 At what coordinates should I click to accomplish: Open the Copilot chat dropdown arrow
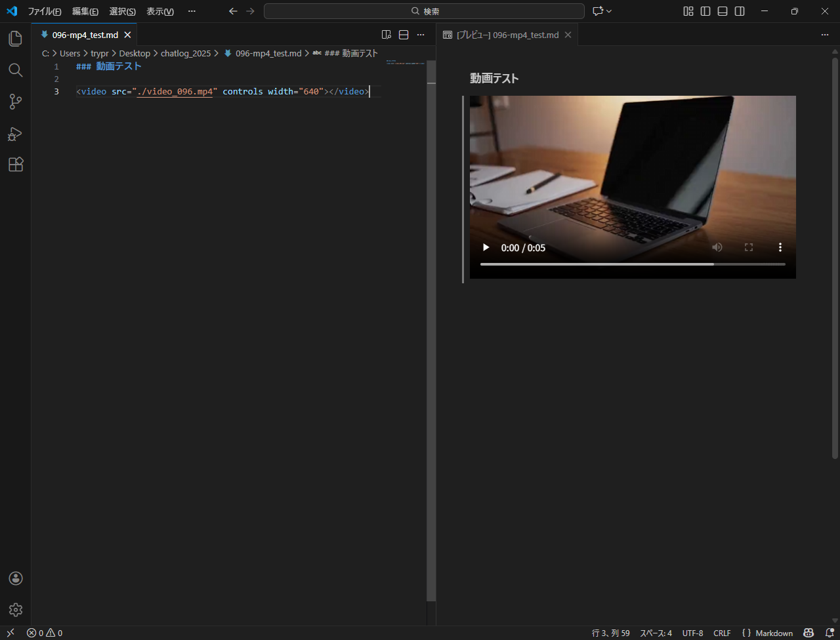tap(609, 11)
